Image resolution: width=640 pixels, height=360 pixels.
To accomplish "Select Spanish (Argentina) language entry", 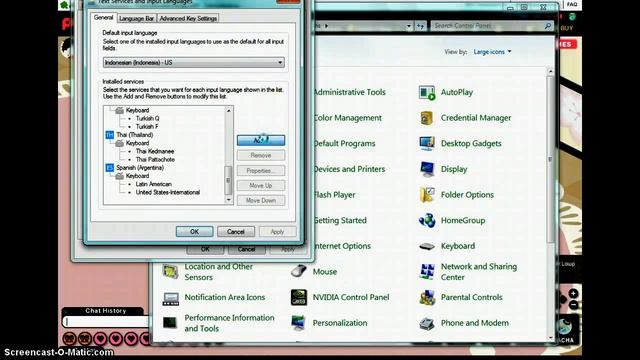I will tap(140, 168).
